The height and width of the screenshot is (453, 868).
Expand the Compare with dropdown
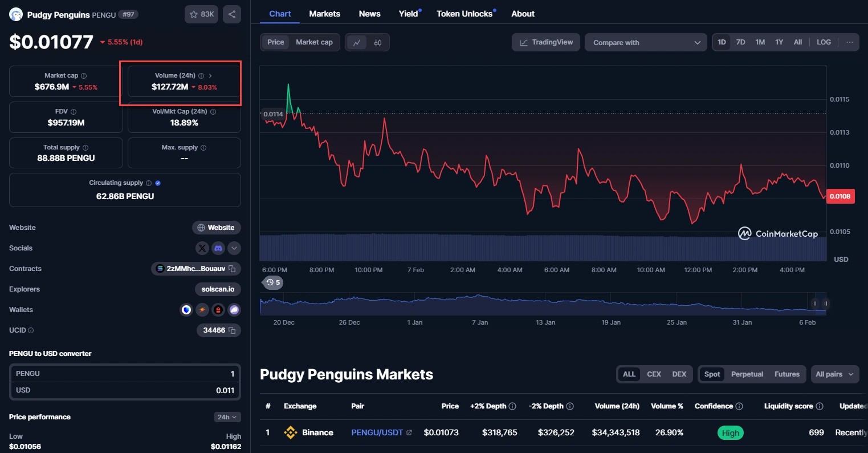646,43
